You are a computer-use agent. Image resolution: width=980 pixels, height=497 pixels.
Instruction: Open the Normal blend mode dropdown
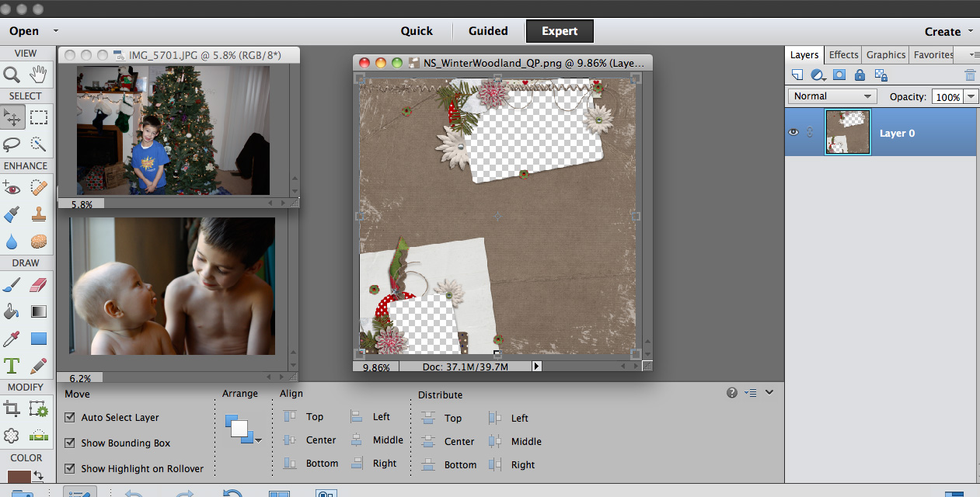point(832,96)
